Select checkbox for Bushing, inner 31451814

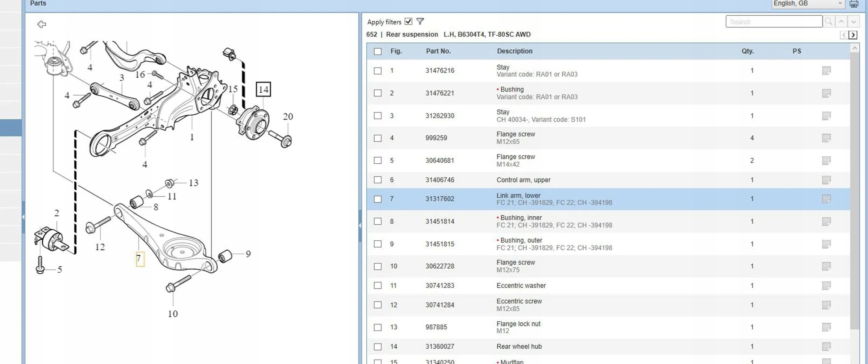click(378, 221)
